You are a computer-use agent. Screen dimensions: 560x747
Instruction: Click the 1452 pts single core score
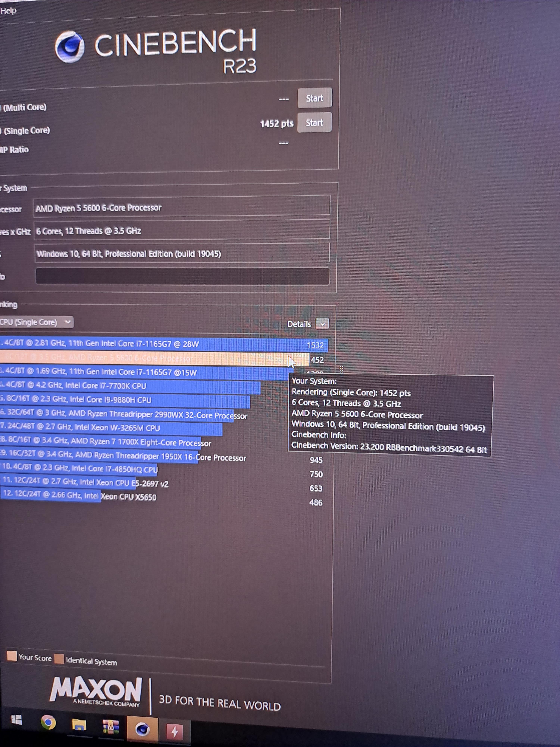(x=277, y=124)
